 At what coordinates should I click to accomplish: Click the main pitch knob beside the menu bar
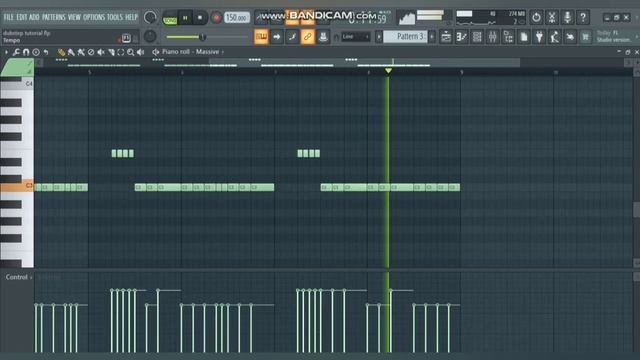tap(150, 18)
